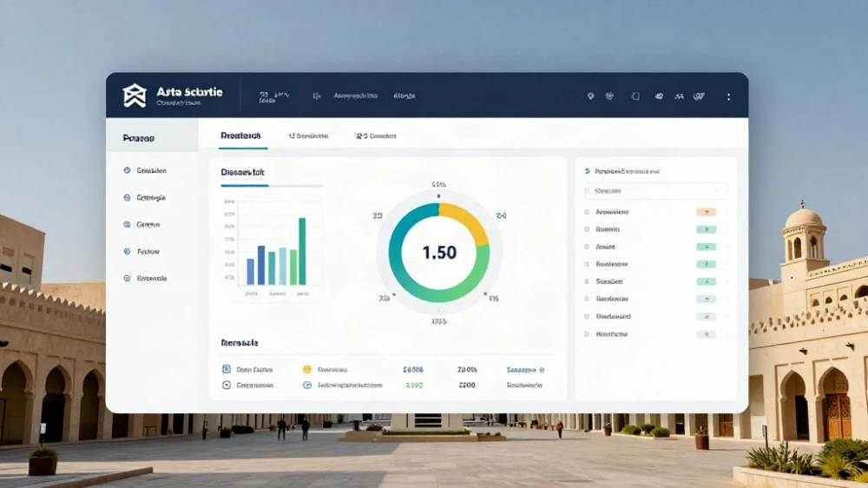Click the location pin icon in header
Viewport: 868px width, 488px height.
[590, 96]
